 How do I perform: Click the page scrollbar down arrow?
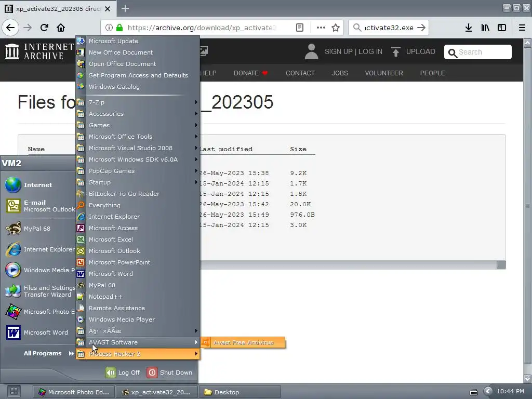[527, 378]
